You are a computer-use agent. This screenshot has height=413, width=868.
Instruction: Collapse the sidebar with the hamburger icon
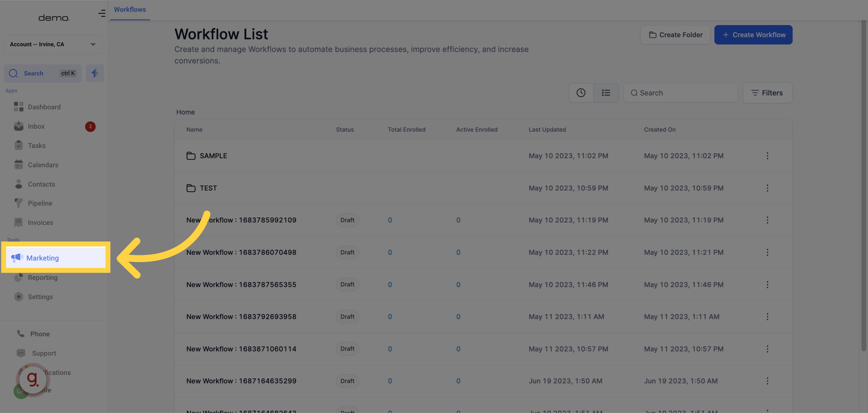point(102,14)
